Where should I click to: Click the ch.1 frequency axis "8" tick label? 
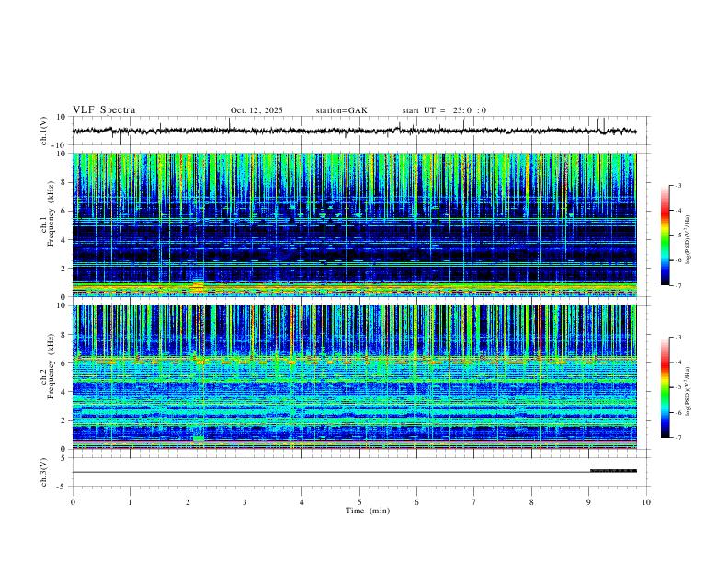pos(64,182)
